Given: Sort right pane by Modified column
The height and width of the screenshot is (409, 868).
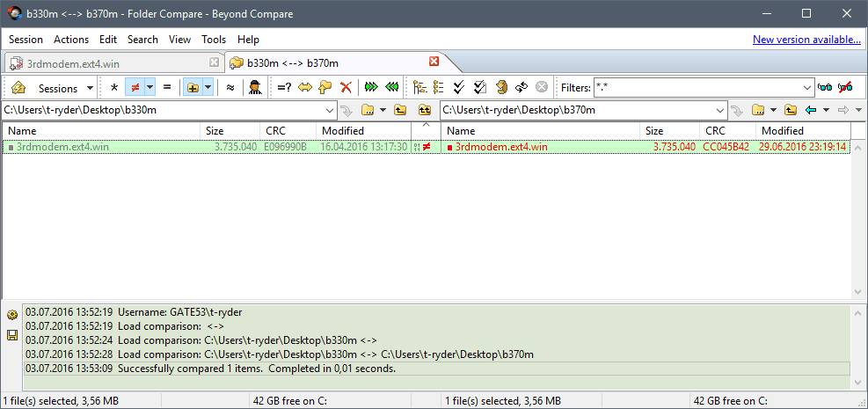Looking at the screenshot, I should click(x=803, y=131).
